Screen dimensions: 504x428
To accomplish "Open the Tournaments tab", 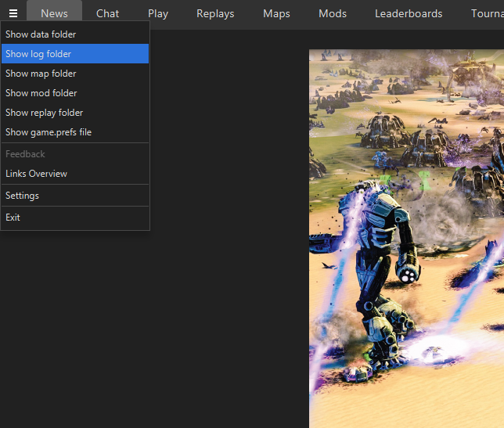I will (x=487, y=13).
